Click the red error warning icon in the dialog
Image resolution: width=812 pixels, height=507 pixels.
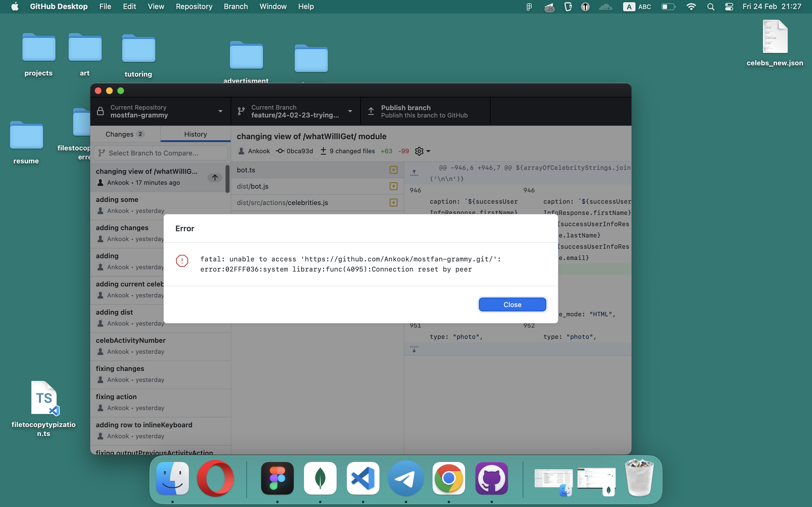pos(182,261)
